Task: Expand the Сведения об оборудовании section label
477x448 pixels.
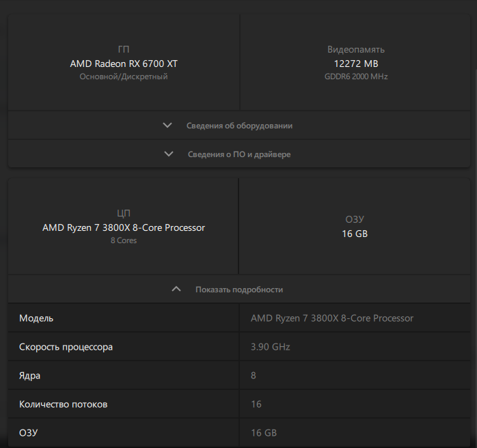Action: coord(239,126)
